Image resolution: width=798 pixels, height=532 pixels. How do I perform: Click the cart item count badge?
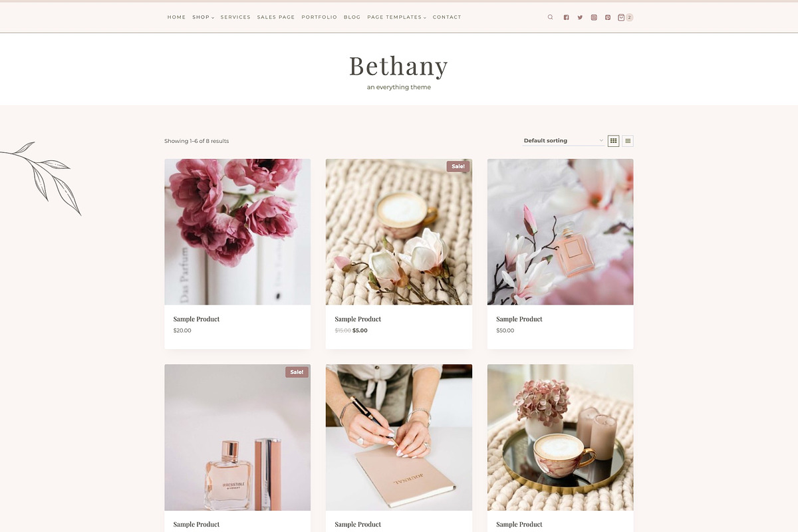[629, 17]
